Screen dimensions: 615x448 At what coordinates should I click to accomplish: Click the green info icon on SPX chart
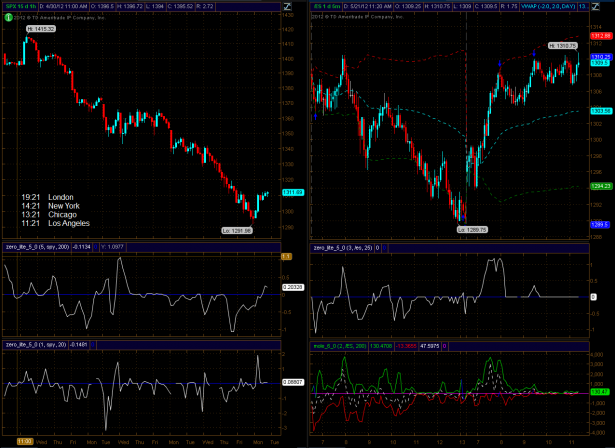[x=9, y=17]
